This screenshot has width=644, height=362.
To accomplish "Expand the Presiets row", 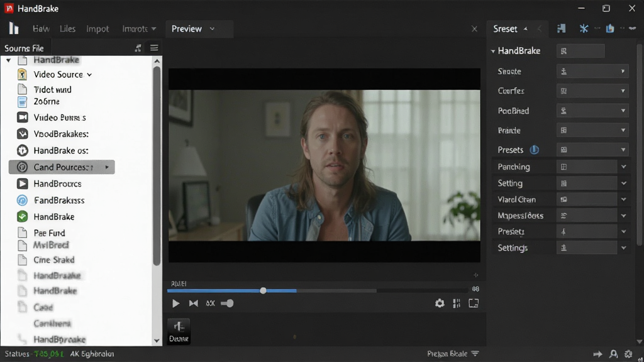I will pyautogui.click(x=623, y=231).
